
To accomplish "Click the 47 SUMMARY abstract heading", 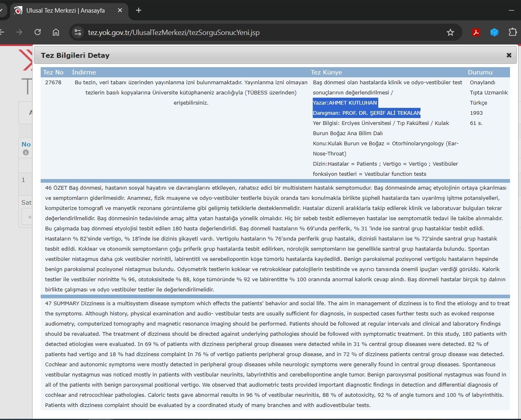I will [62, 303].
